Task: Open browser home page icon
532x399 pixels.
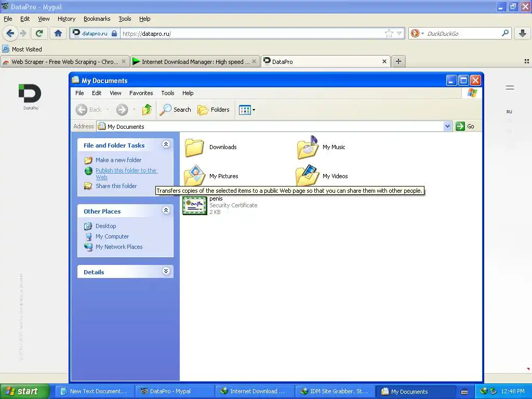Action: tap(58, 33)
